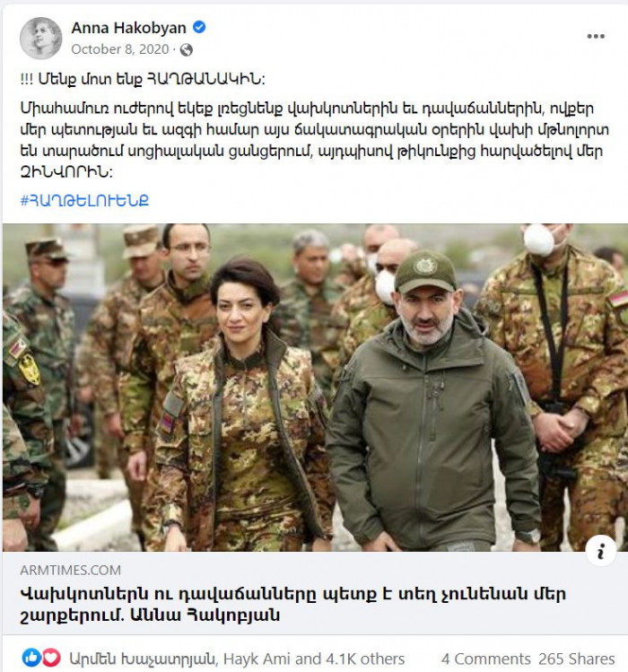The image size is (628, 672).
Task: View the 265 Shares list
Action: click(x=577, y=659)
